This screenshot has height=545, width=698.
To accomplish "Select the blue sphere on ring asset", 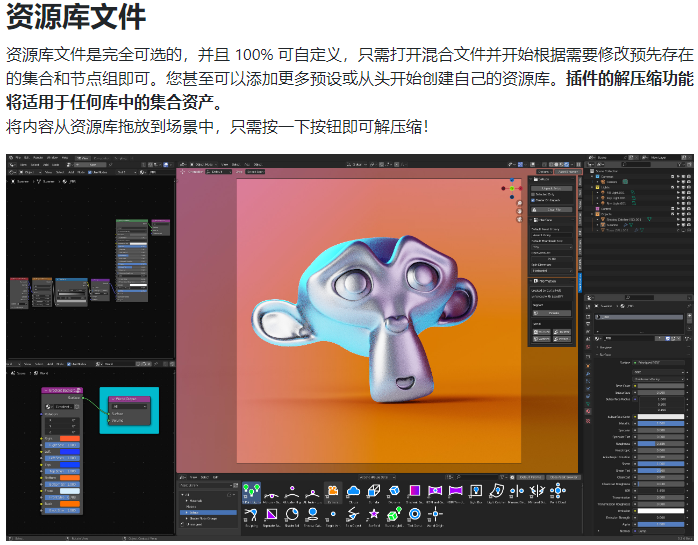I will point(312,514).
